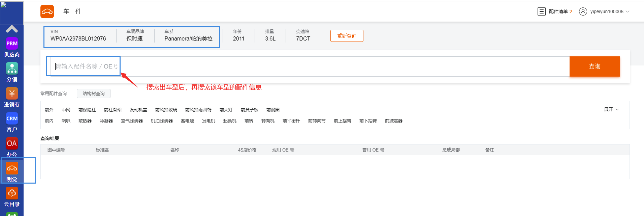Pick the 空气滤清器 air filter link

132,121
